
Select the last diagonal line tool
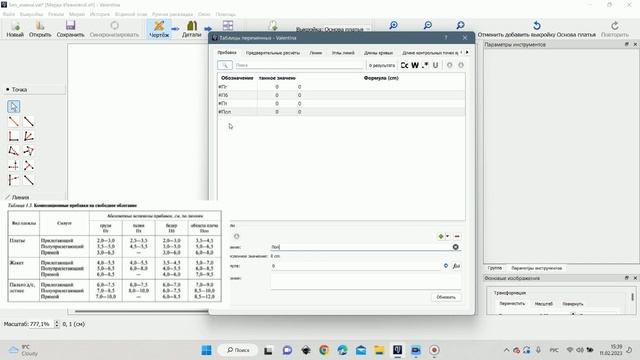(x=29, y=180)
